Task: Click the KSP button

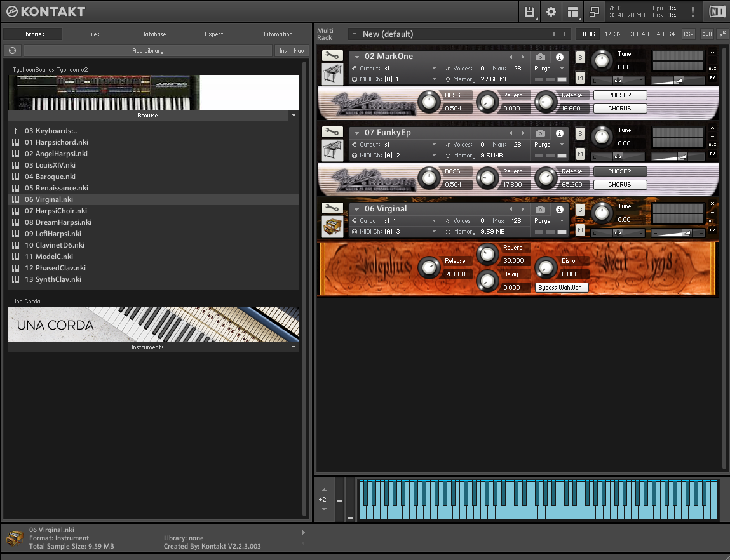Action: coord(689,34)
